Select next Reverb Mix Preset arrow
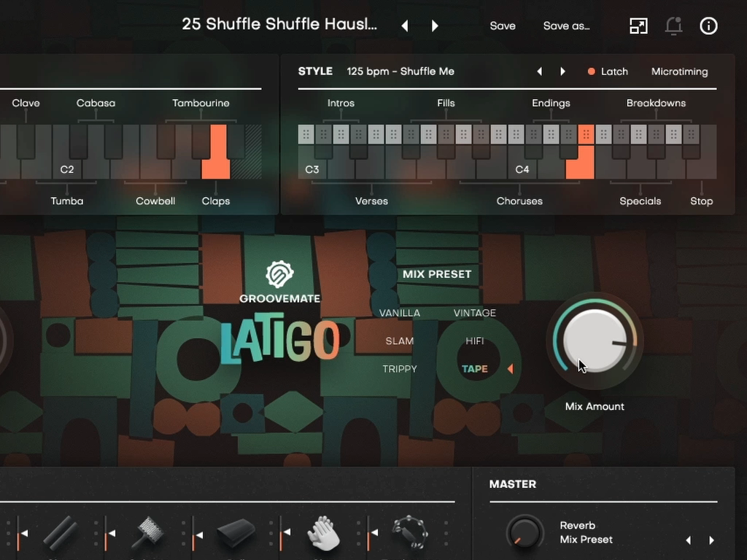The image size is (747, 560). click(712, 540)
